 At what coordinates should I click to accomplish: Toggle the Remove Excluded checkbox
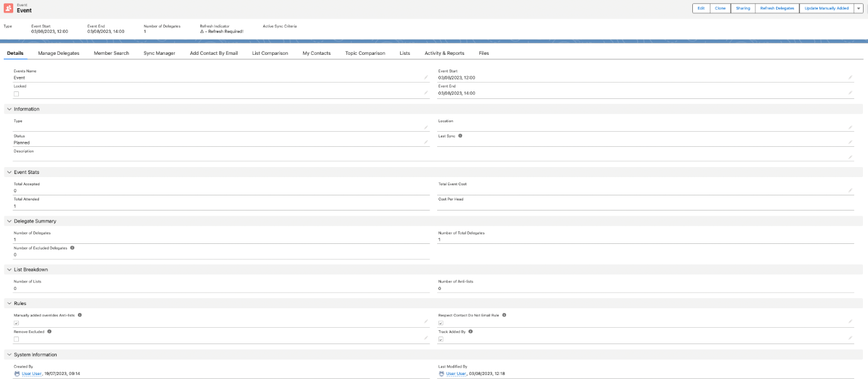[16, 339]
